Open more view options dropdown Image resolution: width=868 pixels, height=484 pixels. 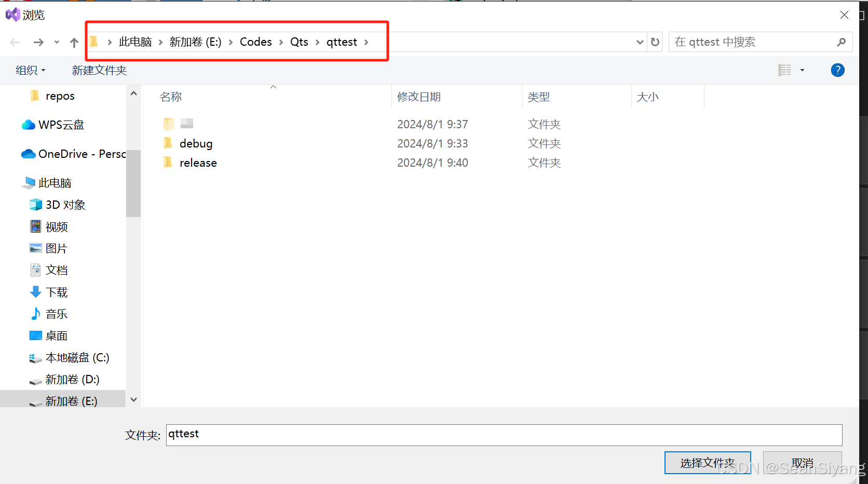(802, 70)
